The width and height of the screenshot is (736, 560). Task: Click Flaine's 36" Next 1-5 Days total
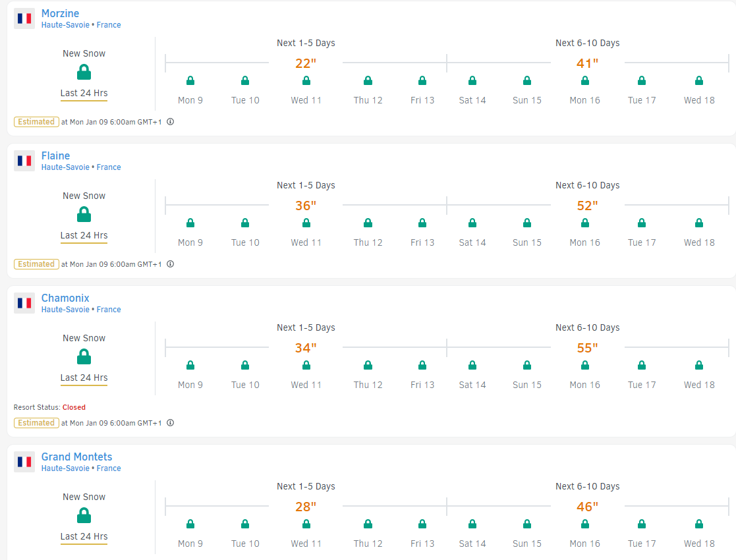click(x=305, y=206)
